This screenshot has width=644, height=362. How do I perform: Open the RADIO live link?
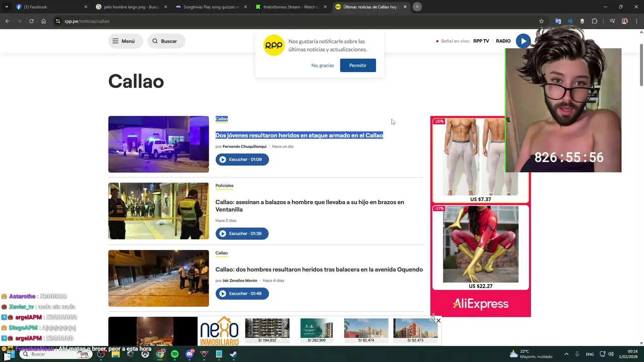click(x=503, y=41)
